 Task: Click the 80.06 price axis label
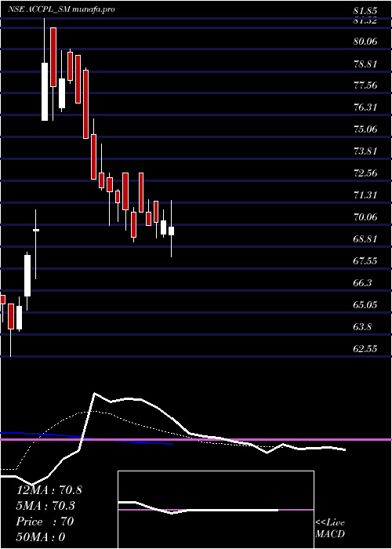pyautogui.click(x=365, y=42)
